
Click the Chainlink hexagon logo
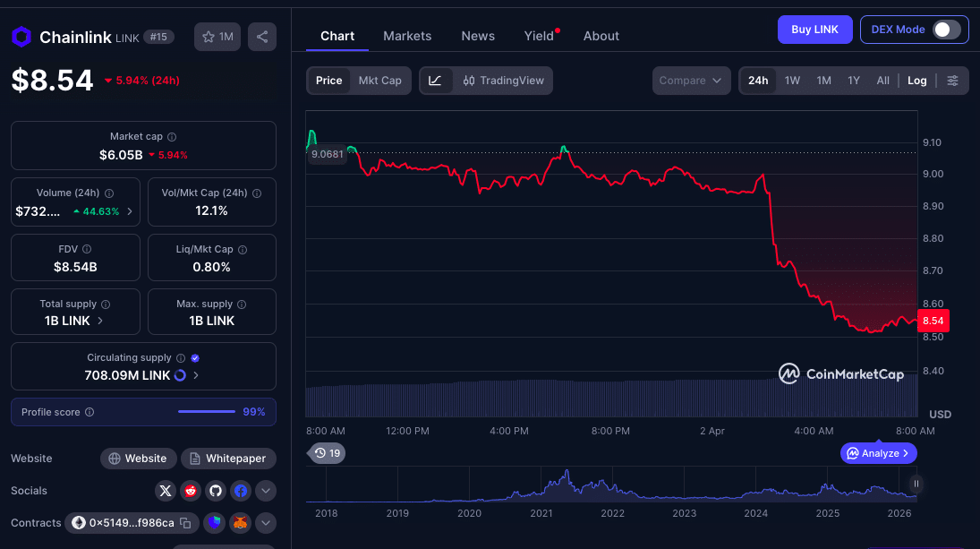(21, 37)
